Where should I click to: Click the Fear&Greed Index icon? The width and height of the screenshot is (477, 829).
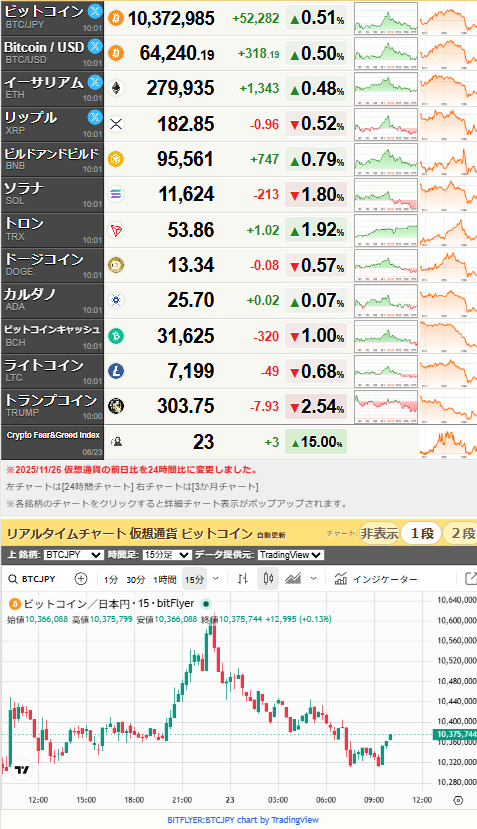116,441
